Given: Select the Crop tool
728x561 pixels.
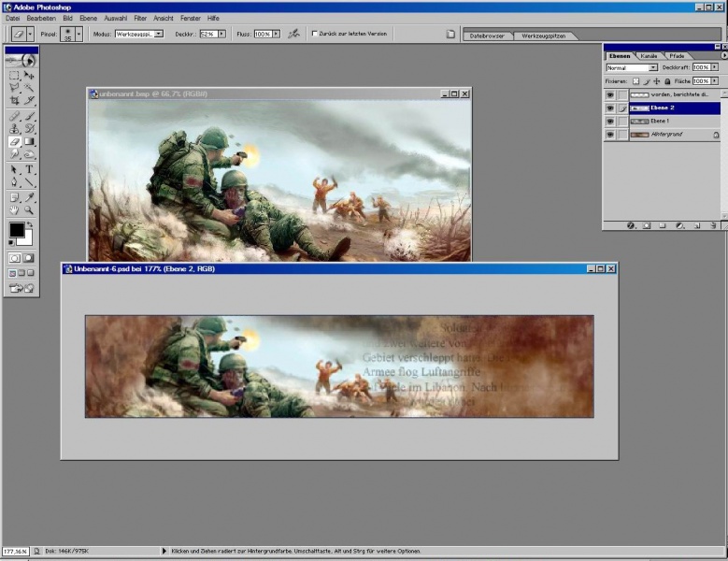Looking at the screenshot, I should [14, 101].
